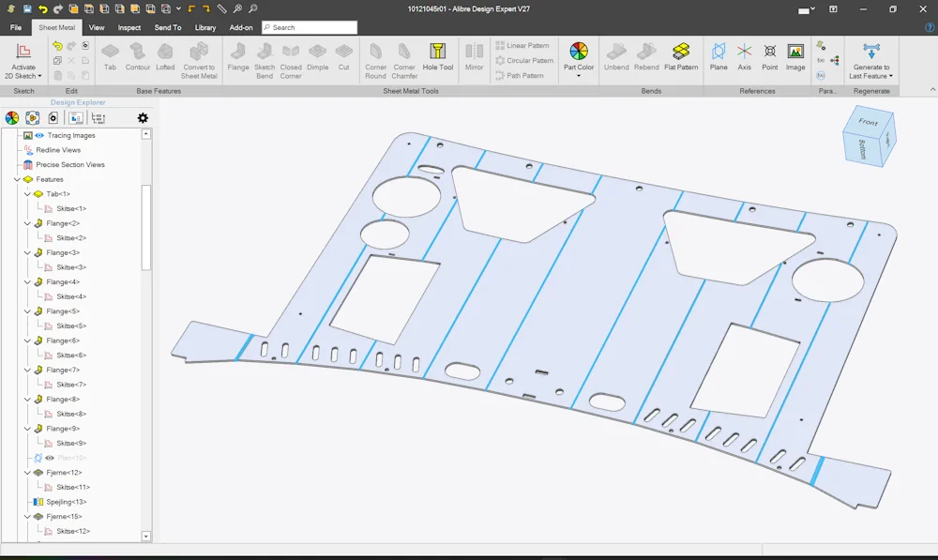Viewport: 938px width, 560px height.
Task: Open the Lofted flange tool
Action: [165, 57]
